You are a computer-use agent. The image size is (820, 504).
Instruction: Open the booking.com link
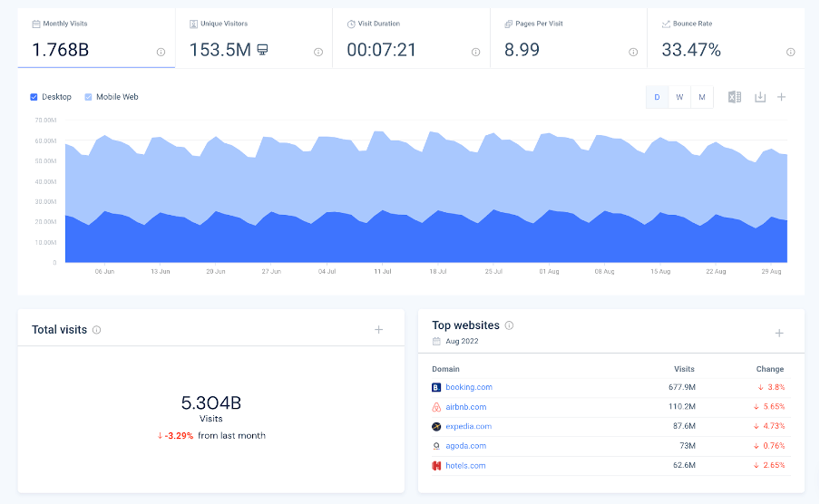469,387
